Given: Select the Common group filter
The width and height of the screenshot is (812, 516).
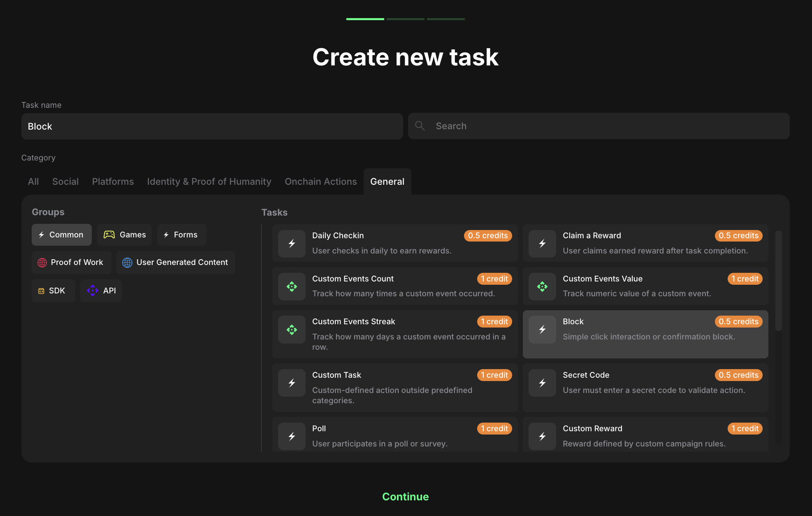Looking at the screenshot, I should [x=62, y=235].
